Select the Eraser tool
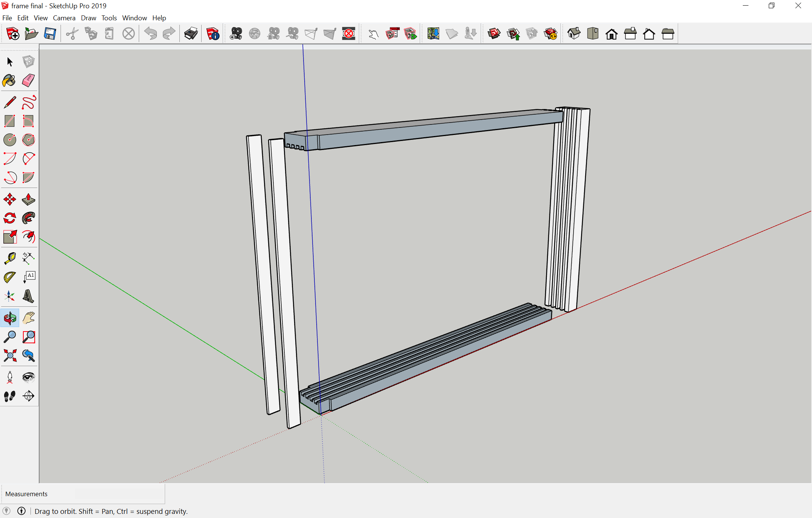The height and width of the screenshot is (518, 812). pyautogui.click(x=29, y=80)
